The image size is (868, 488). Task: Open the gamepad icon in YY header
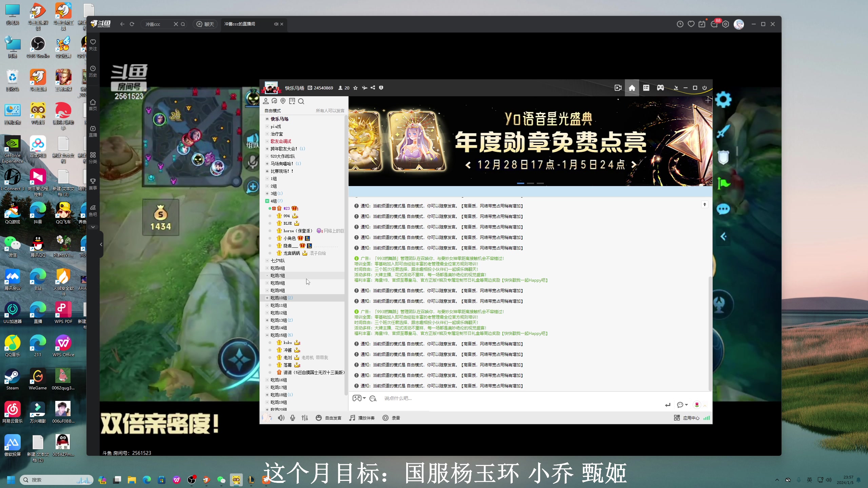coord(660,88)
